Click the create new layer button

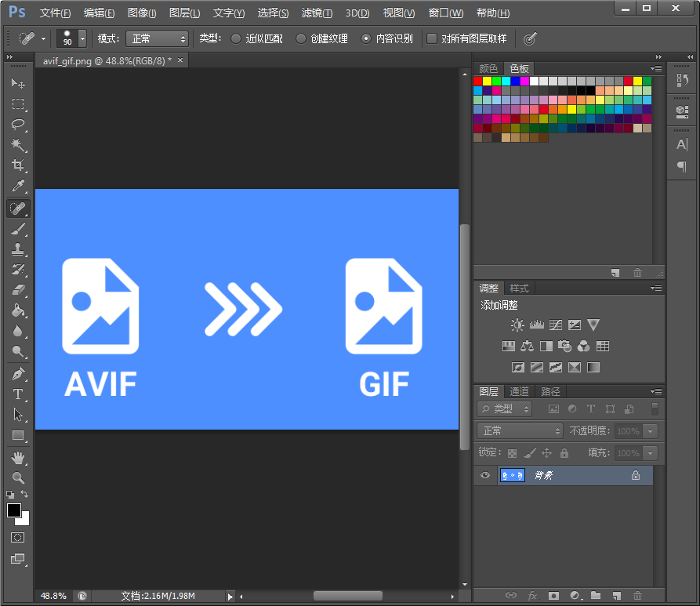coord(617,596)
